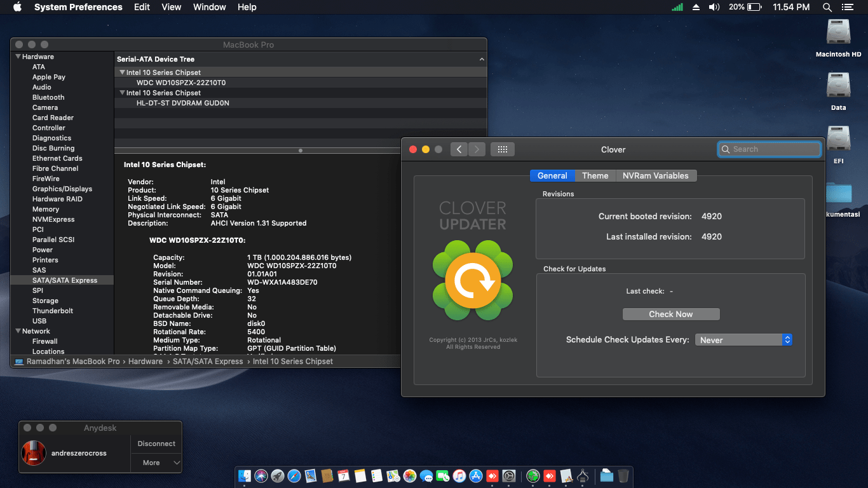This screenshot has width=868, height=488.
Task: Select Ethernet Cards in sidebar
Action: tap(57, 158)
